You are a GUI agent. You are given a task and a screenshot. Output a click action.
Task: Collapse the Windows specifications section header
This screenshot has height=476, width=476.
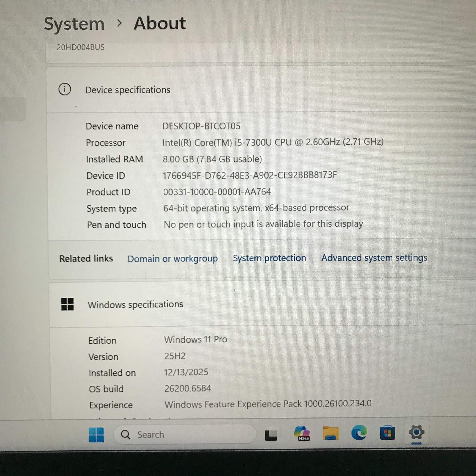point(263,304)
